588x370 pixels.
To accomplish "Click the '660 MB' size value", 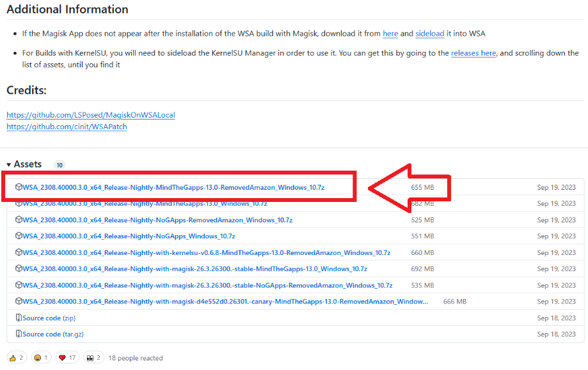I will tap(422, 253).
